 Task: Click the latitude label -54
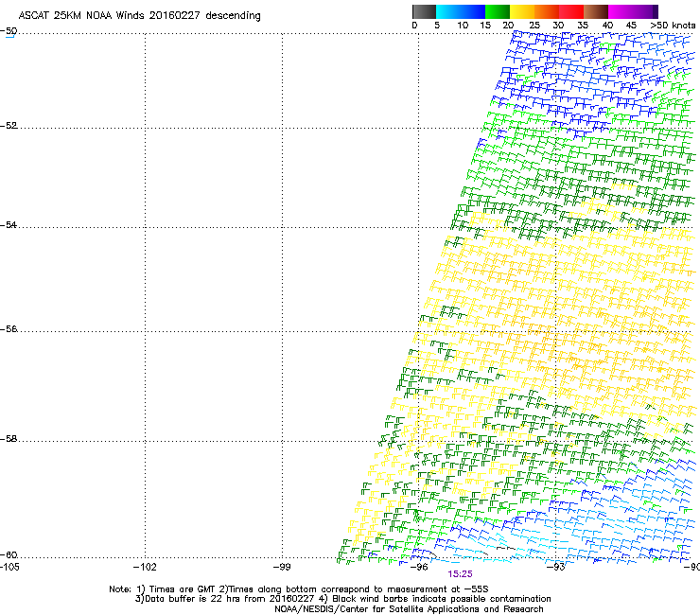(x=9, y=225)
